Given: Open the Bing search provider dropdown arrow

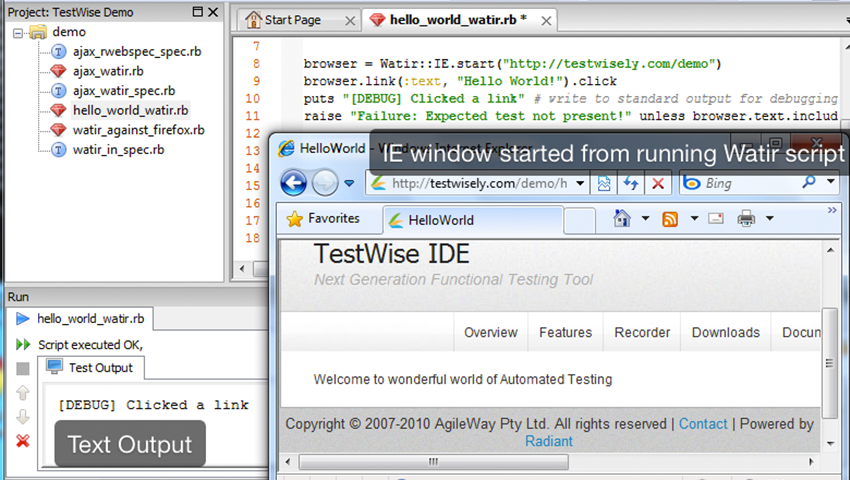Looking at the screenshot, I should tap(831, 183).
